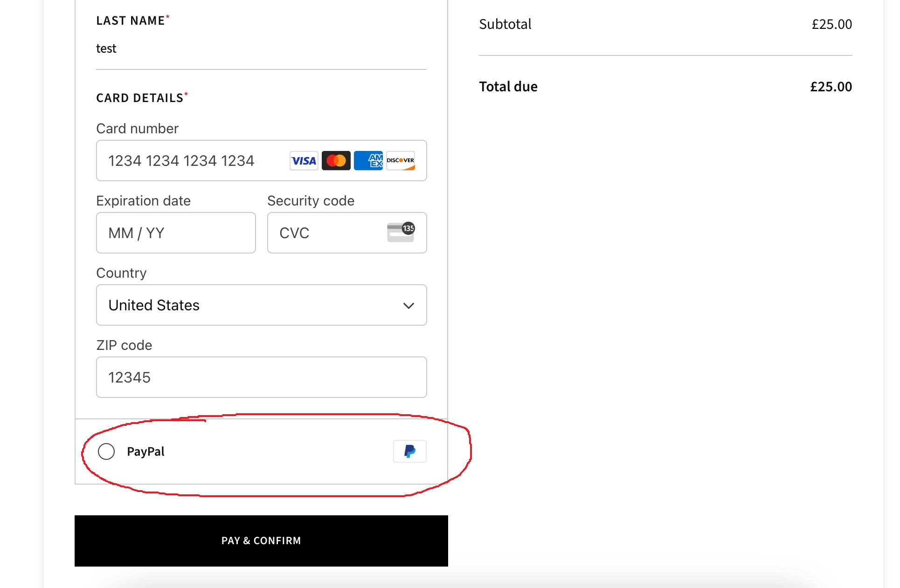Click the Country dropdown chevron arrow
The height and width of the screenshot is (588, 900).
point(408,306)
